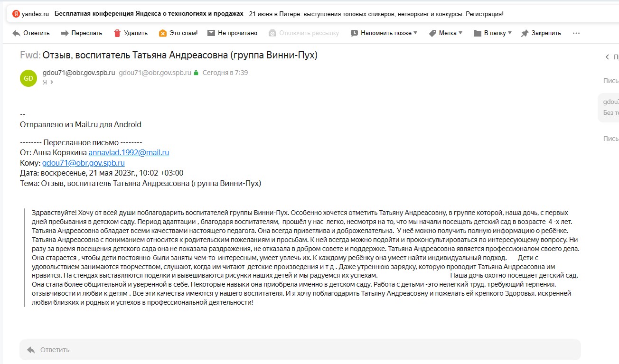619x364 pixels.
Task: Expand the В папку dropdown arrow
Action: pyautogui.click(x=510, y=33)
